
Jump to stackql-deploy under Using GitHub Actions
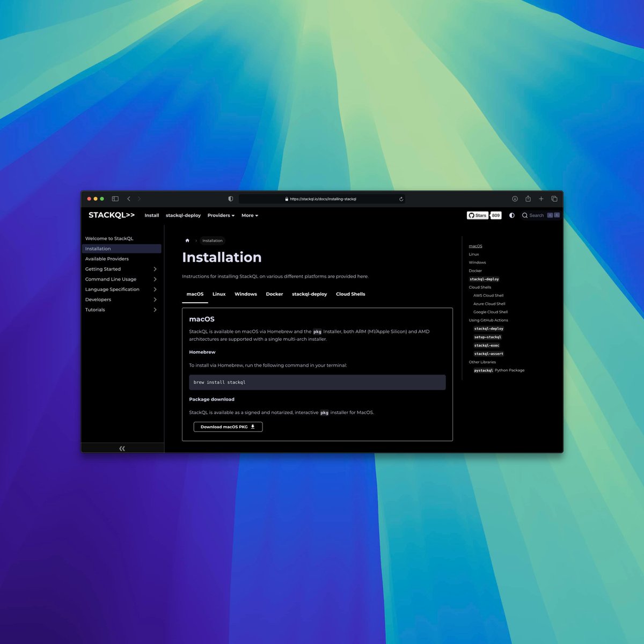click(x=489, y=328)
